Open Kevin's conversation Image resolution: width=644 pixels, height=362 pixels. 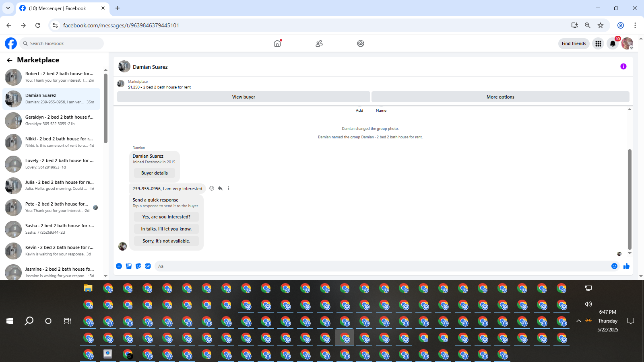click(52, 251)
